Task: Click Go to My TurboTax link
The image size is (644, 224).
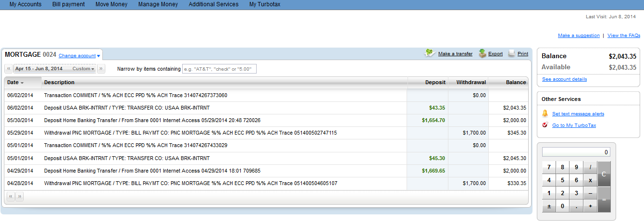Action: pyautogui.click(x=574, y=125)
